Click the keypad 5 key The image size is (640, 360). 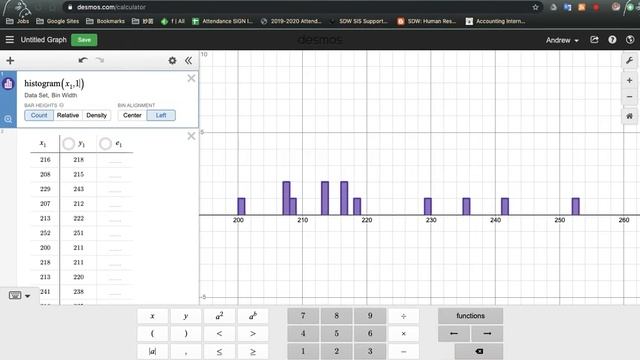[x=336, y=333]
